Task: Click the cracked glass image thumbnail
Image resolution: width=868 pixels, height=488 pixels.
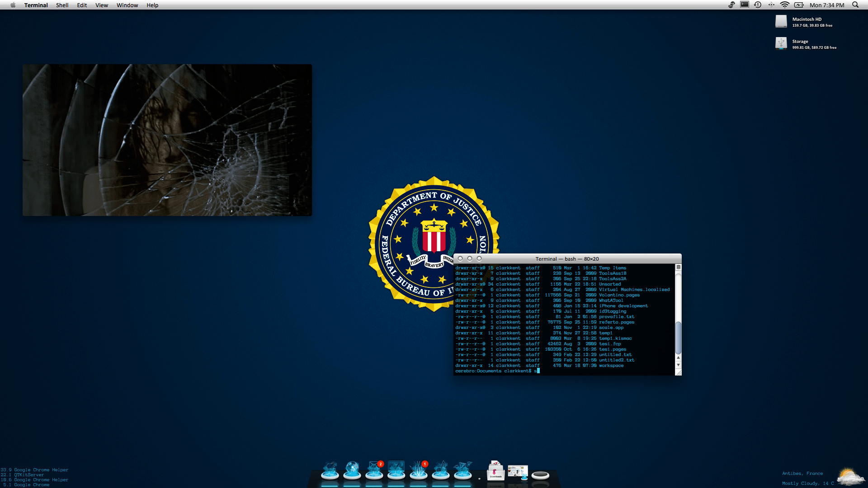Action: click(x=167, y=140)
